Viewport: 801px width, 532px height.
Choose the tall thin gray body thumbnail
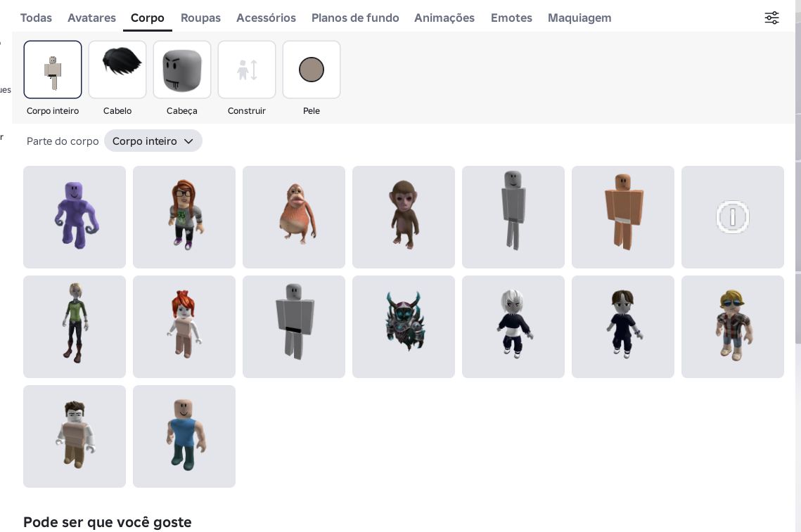513,217
